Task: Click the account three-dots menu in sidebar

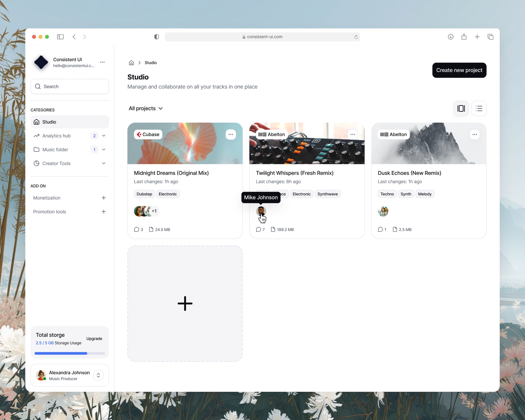Action: 102,62
